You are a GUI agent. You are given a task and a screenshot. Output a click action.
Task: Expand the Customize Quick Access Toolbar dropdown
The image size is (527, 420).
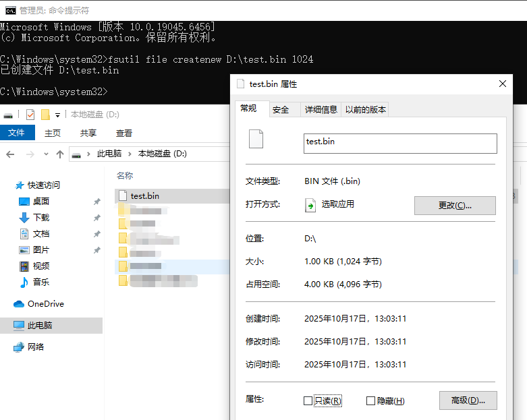[x=58, y=115]
